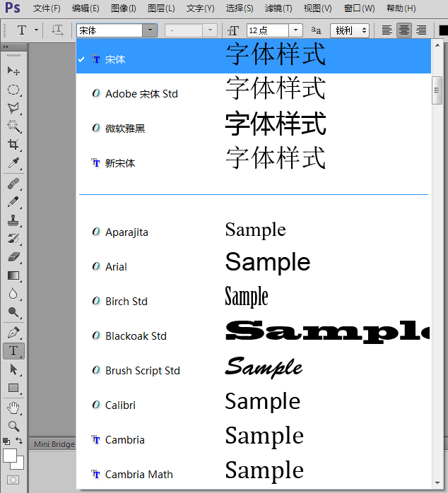Select the Healing Brush tool
Image resolution: width=448 pixels, height=493 pixels.
13,184
